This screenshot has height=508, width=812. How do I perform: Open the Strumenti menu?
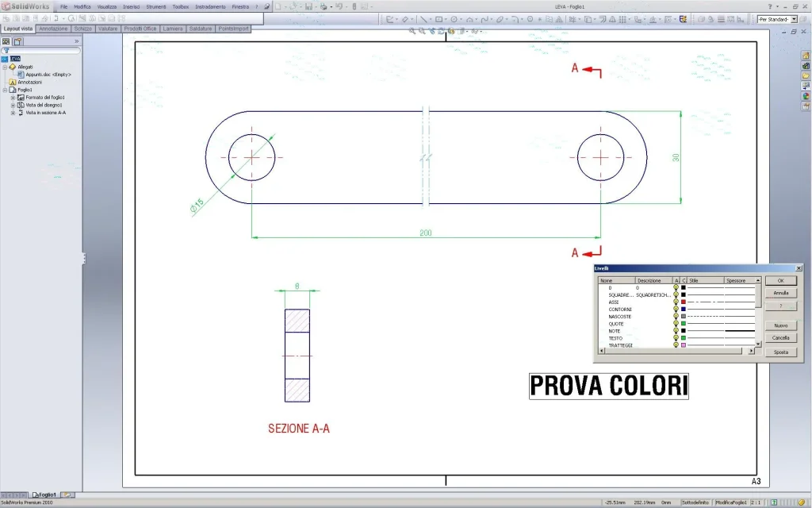click(156, 6)
